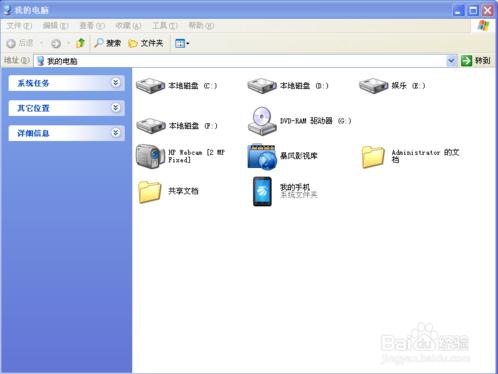Select the 我的手机 phone icon
The image size is (498, 374).
click(x=262, y=191)
